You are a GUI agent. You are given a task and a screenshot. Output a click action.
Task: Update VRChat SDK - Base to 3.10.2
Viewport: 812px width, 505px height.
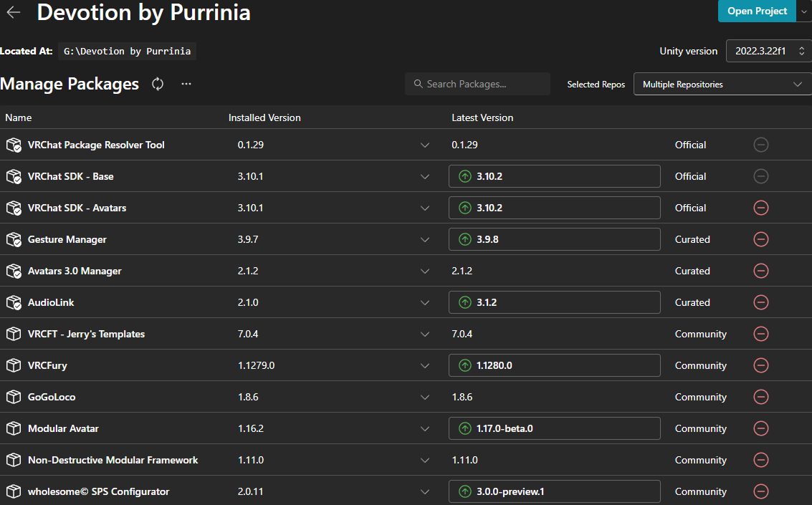[554, 176]
